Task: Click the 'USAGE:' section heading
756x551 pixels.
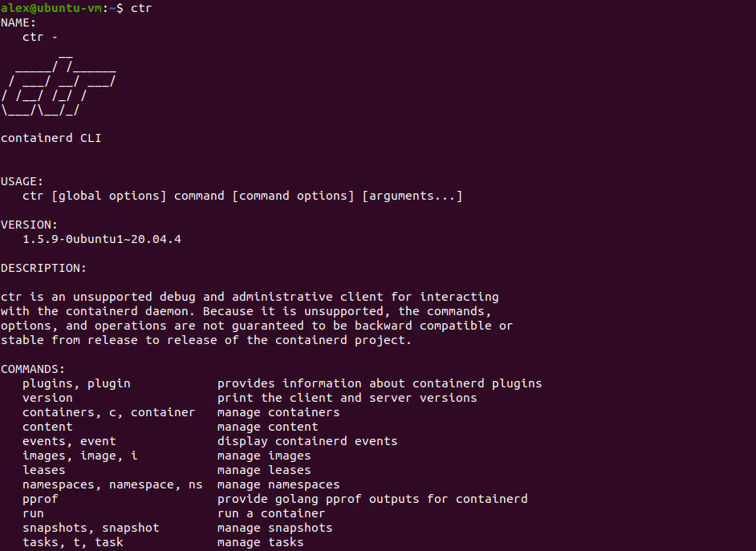Action: point(22,181)
